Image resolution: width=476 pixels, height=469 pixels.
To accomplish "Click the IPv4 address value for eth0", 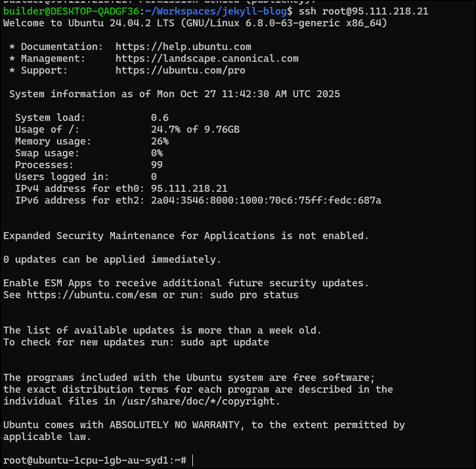I will (189, 189).
